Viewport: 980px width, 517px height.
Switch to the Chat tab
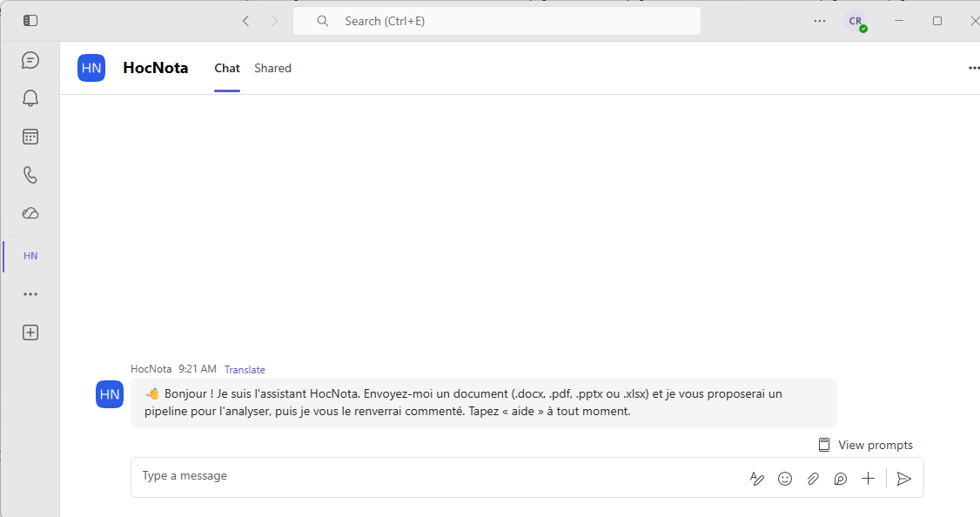click(x=227, y=68)
